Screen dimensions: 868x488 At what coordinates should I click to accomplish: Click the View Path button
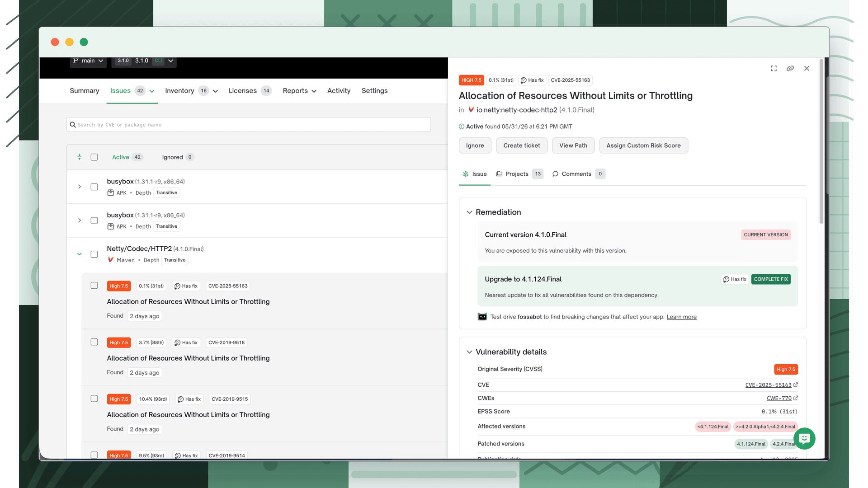(573, 145)
